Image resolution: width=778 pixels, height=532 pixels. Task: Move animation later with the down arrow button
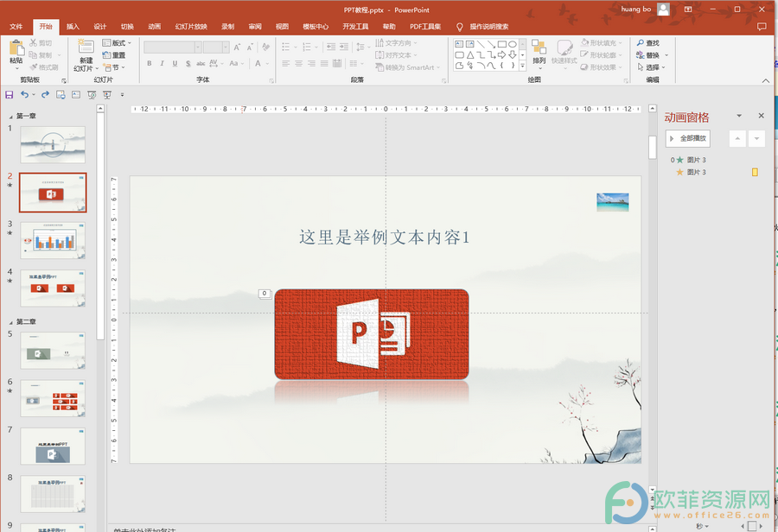[x=756, y=138]
